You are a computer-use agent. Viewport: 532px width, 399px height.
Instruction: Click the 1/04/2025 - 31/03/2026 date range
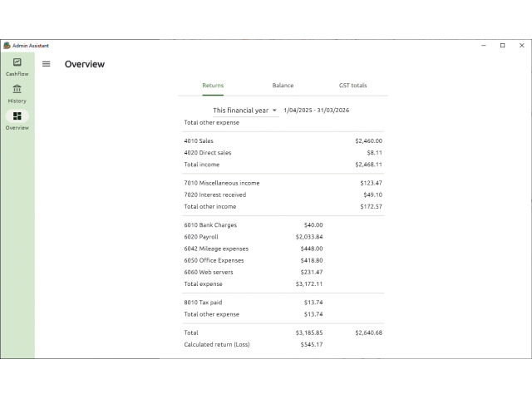pyautogui.click(x=317, y=111)
